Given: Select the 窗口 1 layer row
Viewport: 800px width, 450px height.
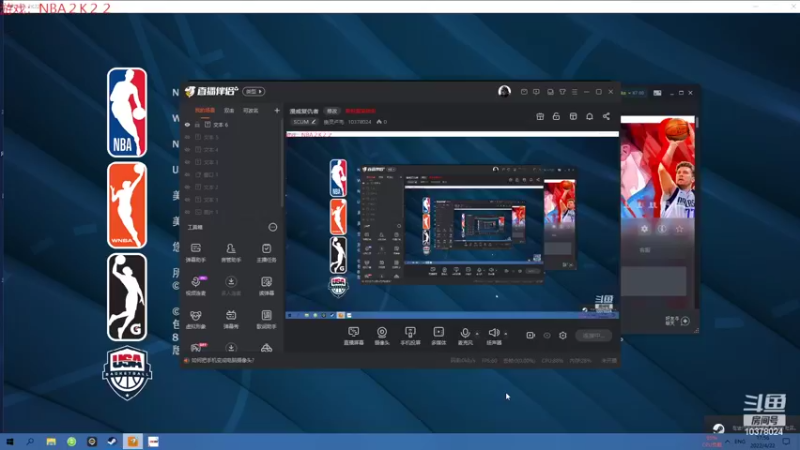Looking at the screenshot, I should point(231,174).
